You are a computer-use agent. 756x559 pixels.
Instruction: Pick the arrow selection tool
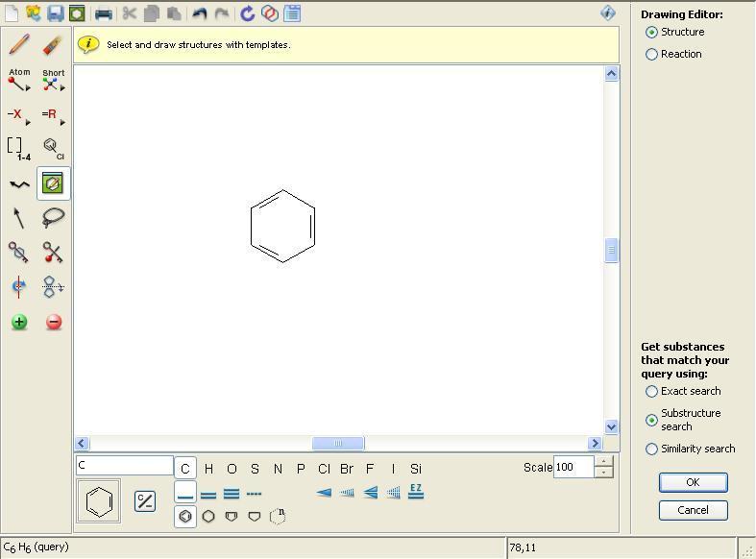[18, 218]
